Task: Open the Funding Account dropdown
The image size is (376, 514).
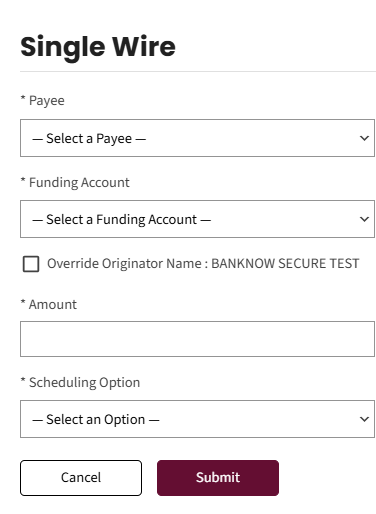Action: 197,219
